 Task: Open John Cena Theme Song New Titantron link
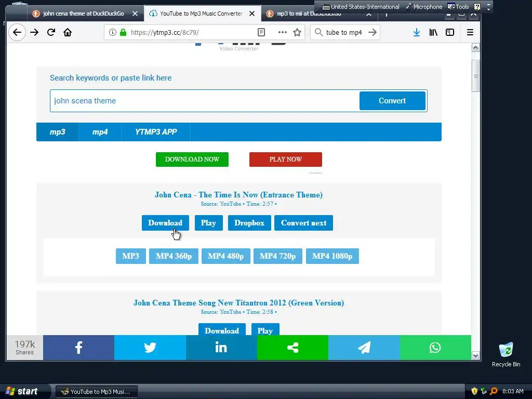pyautogui.click(x=238, y=303)
